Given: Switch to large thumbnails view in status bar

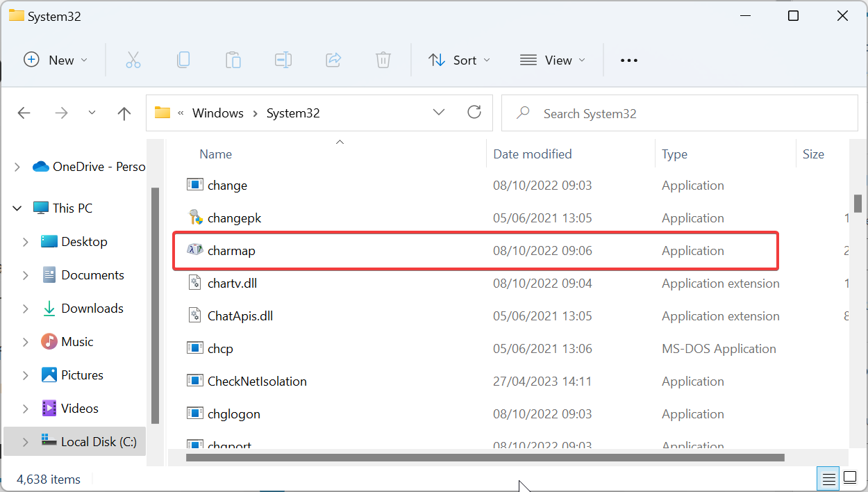Looking at the screenshot, I should point(850,478).
